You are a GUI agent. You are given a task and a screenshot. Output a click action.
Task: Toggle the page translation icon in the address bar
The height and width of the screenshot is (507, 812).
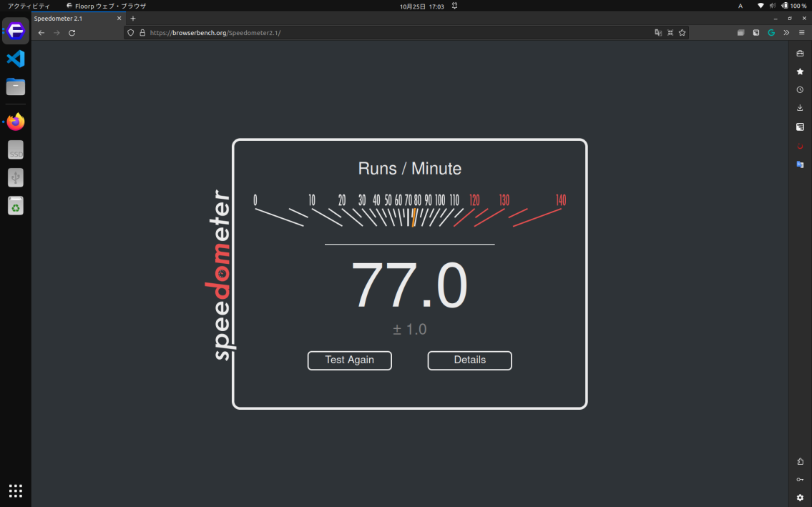pos(658,32)
